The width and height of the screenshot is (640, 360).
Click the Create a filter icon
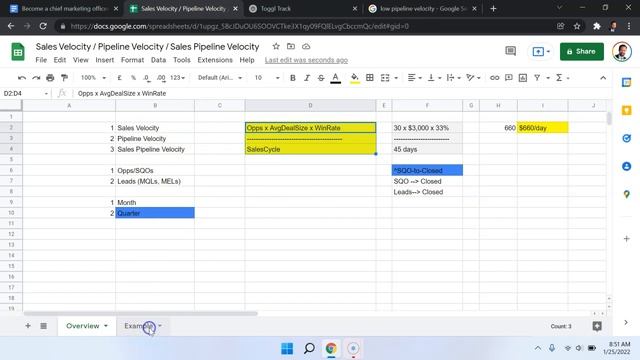click(537, 78)
